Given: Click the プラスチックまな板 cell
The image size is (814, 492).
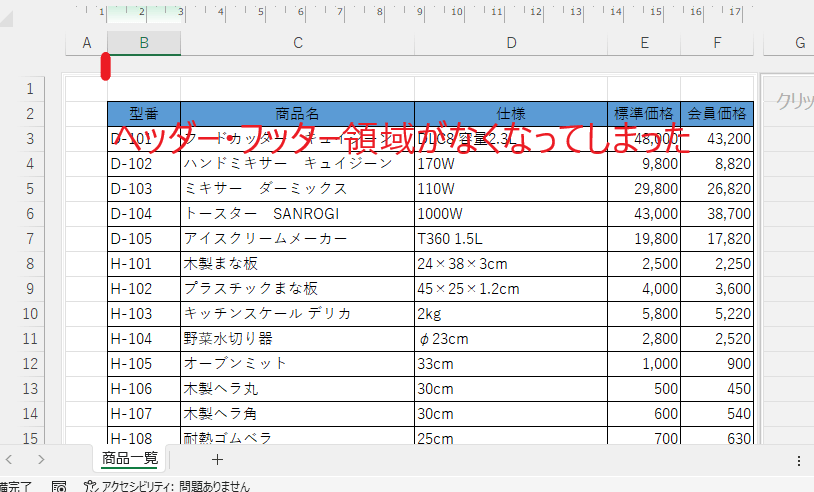Looking at the screenshot, I should pos(297,289).
